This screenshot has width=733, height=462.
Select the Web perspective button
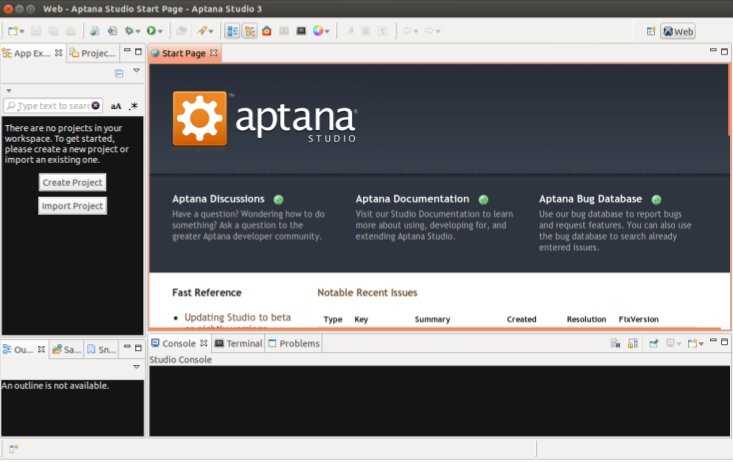pyautogui.click(x=678, y=31)
